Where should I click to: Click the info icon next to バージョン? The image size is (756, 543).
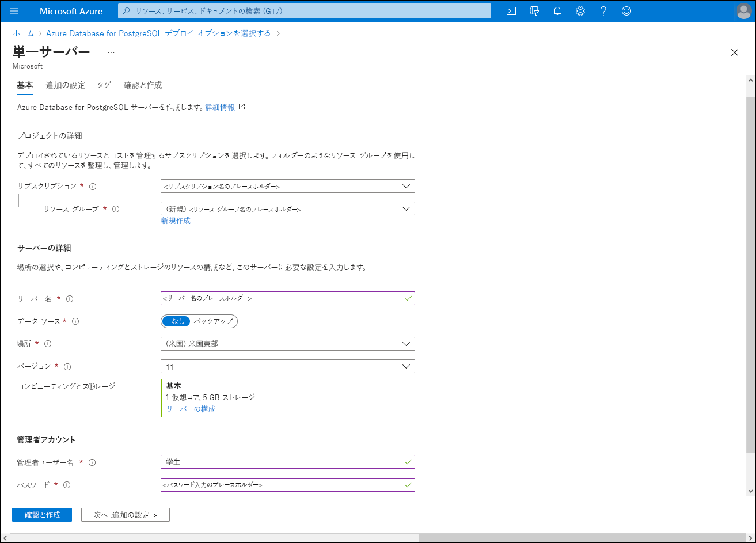(x=67, y=367)
